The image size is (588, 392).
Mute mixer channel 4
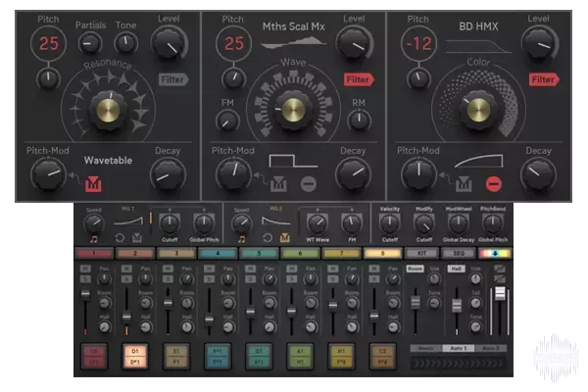click(209, 269)
